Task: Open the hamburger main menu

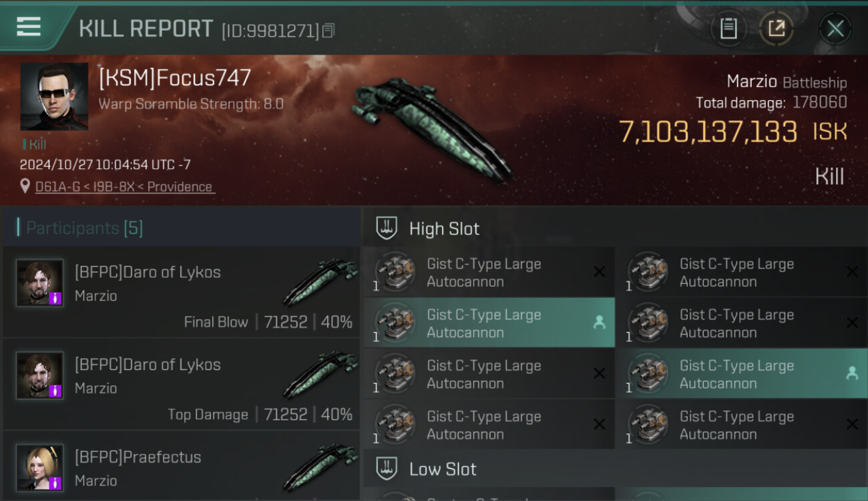Action: click(x=29, y=27)
